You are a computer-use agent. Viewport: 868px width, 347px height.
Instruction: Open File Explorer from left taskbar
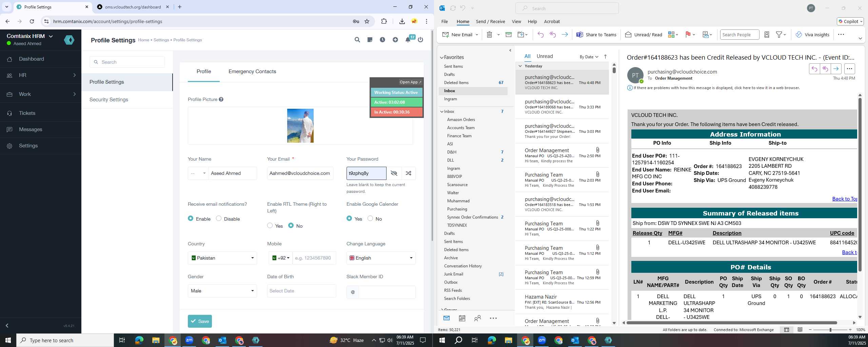coord(156,340)
